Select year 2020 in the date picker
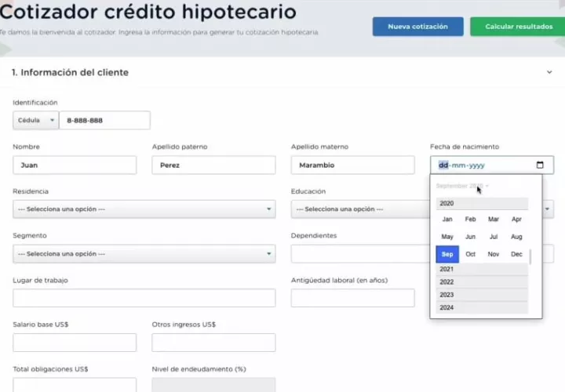 coord(482,203)
